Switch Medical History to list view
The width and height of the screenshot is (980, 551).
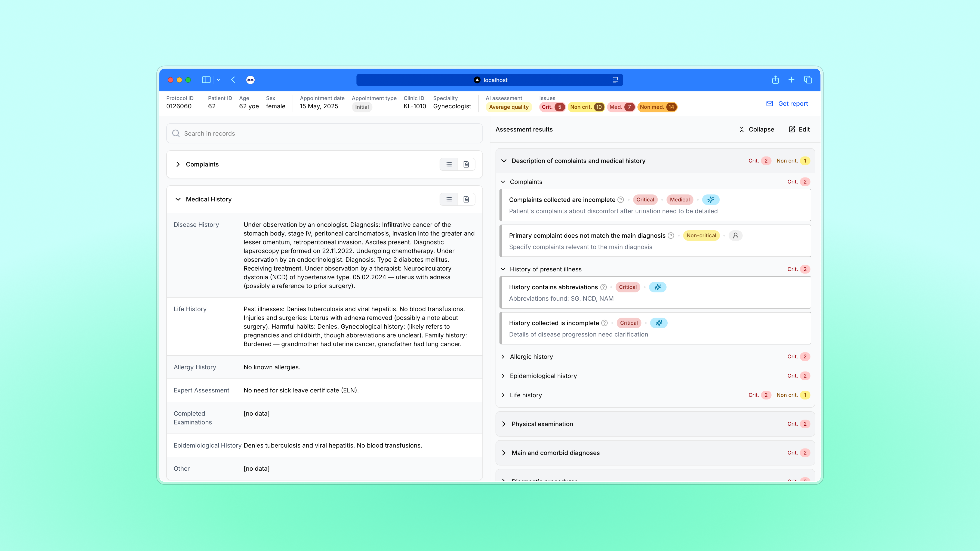[x=449, y=199]
